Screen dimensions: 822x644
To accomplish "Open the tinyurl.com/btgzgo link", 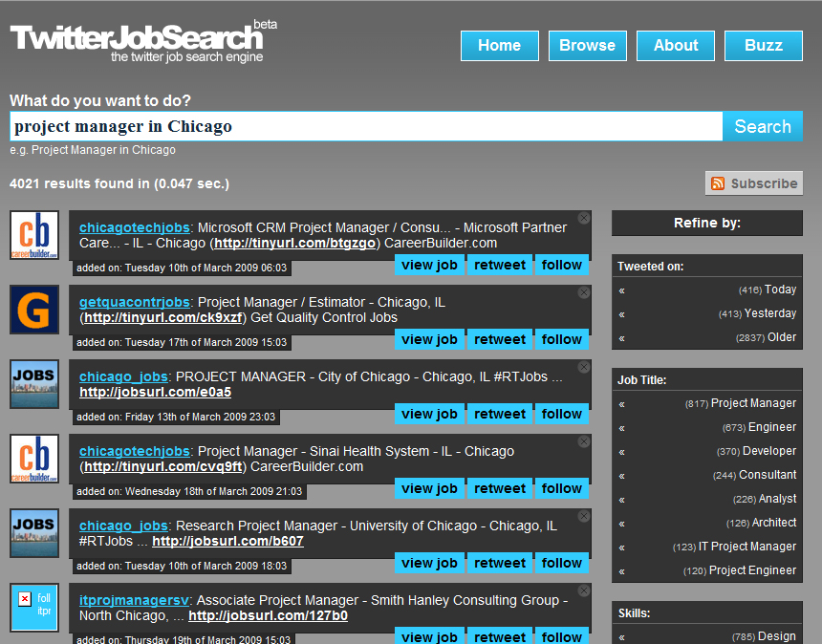I will [294, 243].
